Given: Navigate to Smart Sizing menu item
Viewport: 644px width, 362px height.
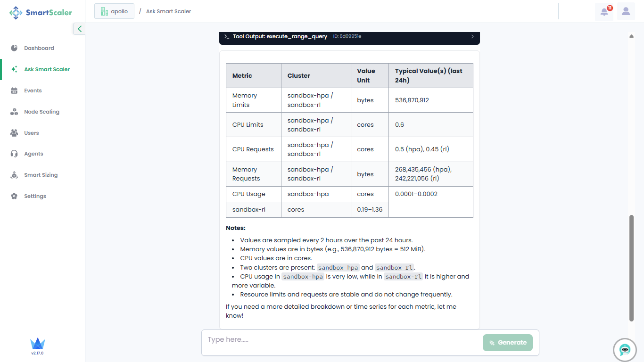Looking at the screenshot, I should click(41, 175).
